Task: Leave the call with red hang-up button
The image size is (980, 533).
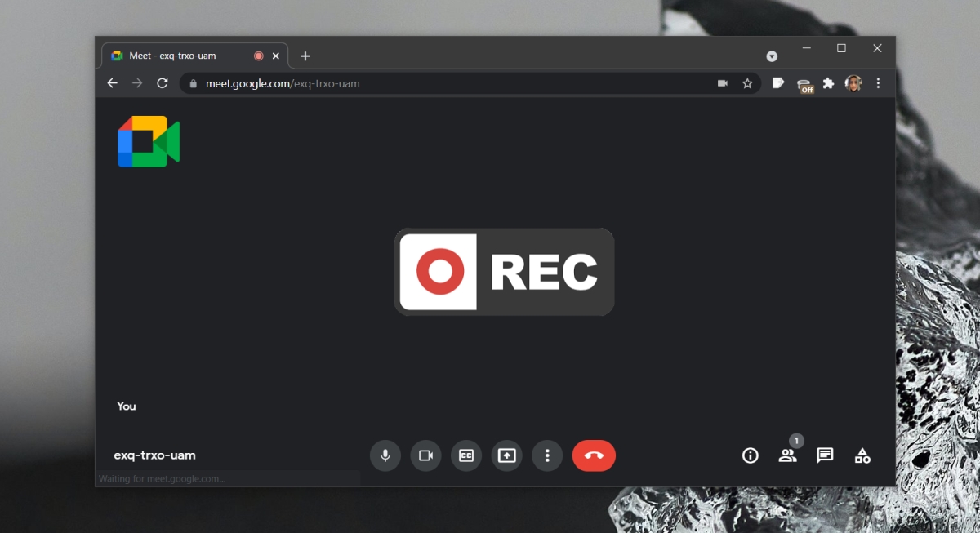Action: (594, 455)
